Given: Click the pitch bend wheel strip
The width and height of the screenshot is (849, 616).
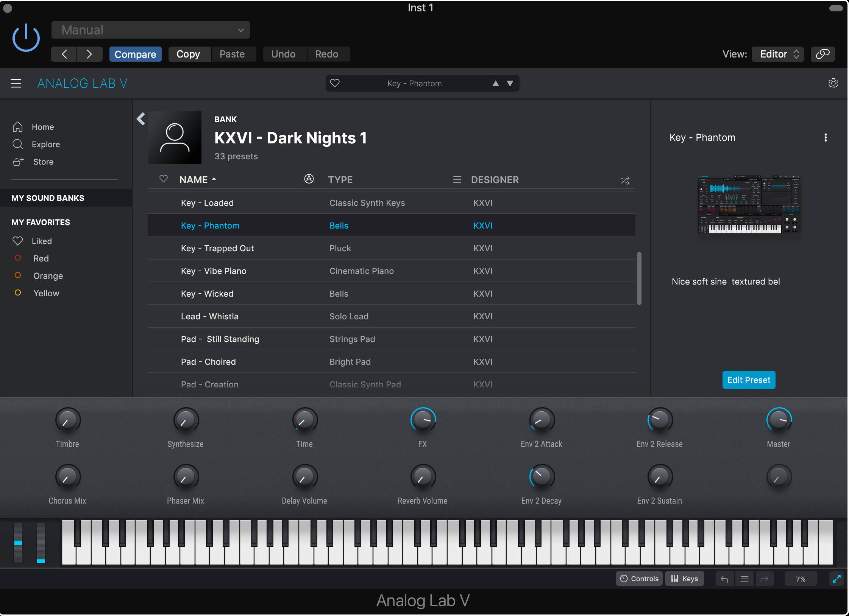Looking at the screenshot, I should [18, 543].
